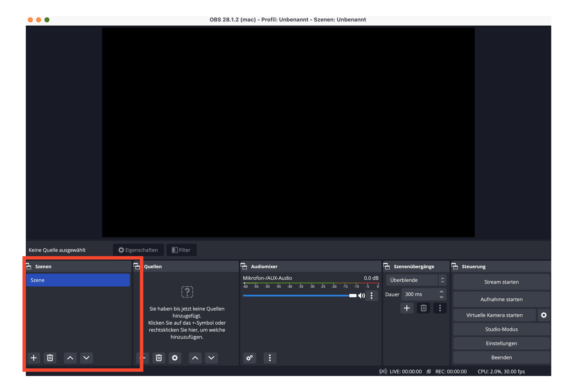
Task: Open the Überblende transition dropdown
Action: point(416,280)
